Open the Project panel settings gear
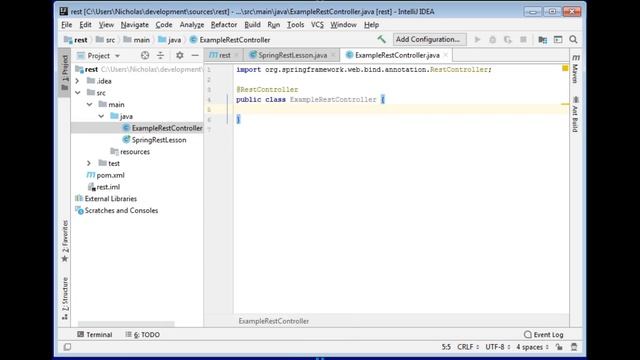This screenshot has width=640, height=360. (x=180, y=56)
